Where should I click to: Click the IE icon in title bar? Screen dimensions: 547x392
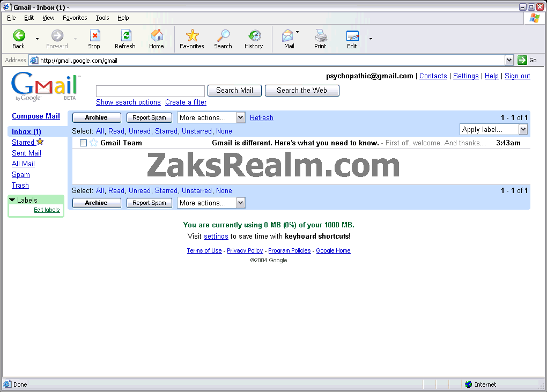6,7
